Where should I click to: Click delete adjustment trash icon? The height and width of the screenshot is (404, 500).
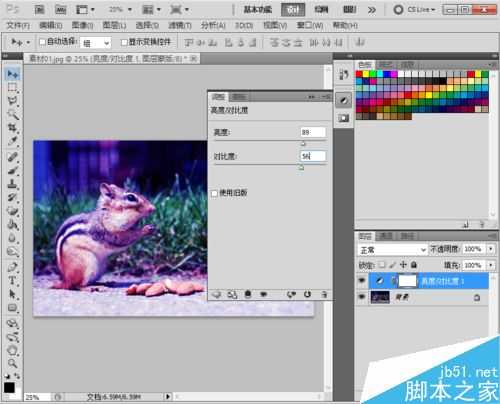[324, 294]
